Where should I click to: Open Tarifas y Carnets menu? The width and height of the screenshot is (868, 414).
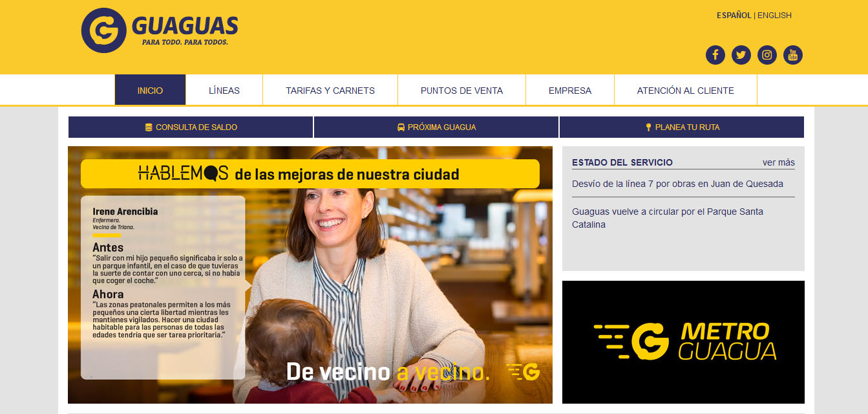[330, 90]
